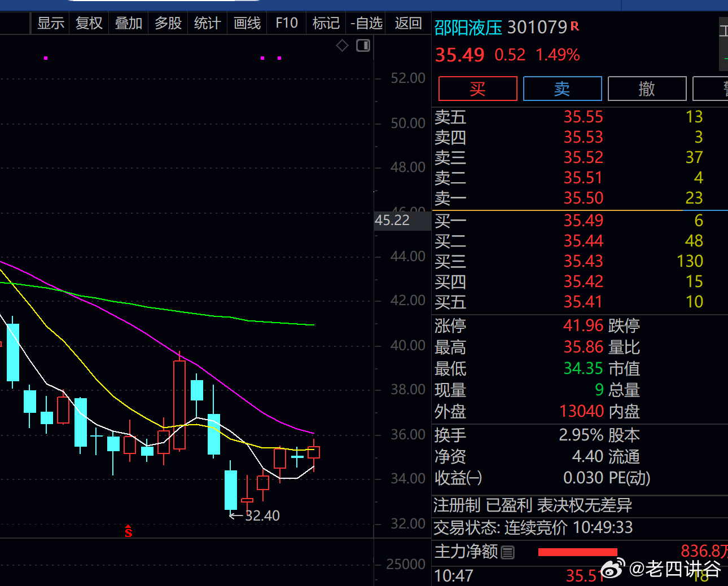Click the 10:47 tick row

coord(580,576)
